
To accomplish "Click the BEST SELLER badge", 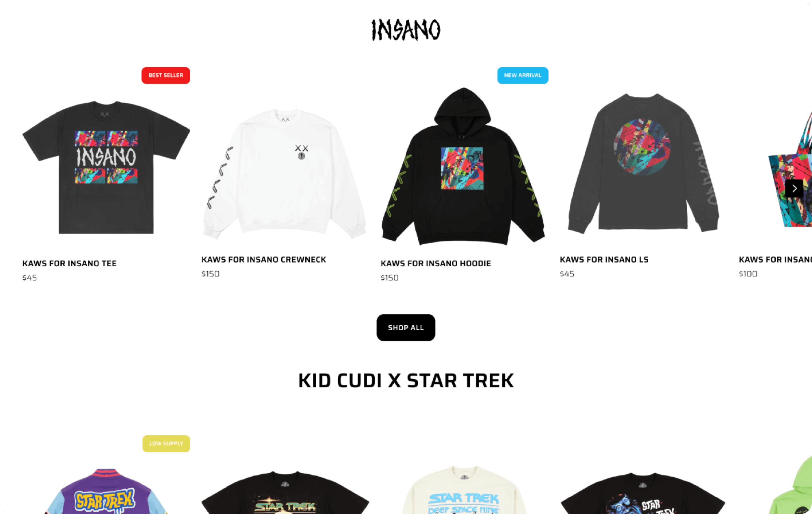I will [165, 75].
